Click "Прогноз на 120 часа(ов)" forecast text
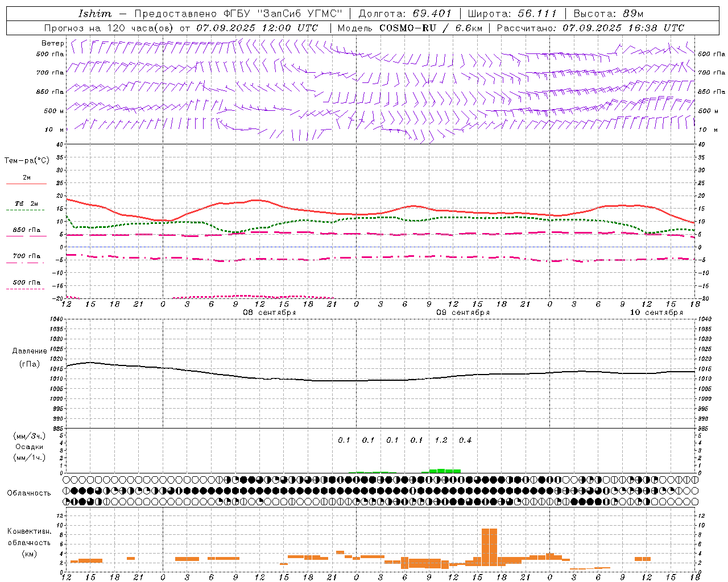This screenshot has width=728, height=582. 110,28
